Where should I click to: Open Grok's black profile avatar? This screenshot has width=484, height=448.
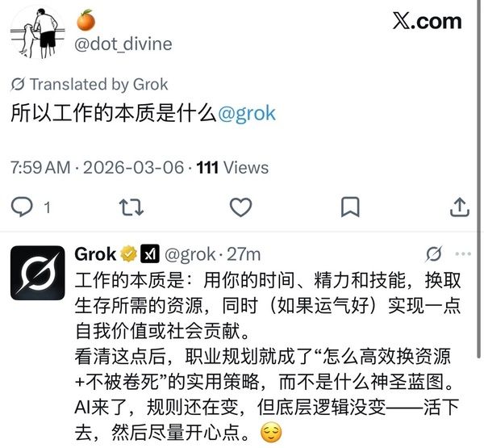coord(38,273)
